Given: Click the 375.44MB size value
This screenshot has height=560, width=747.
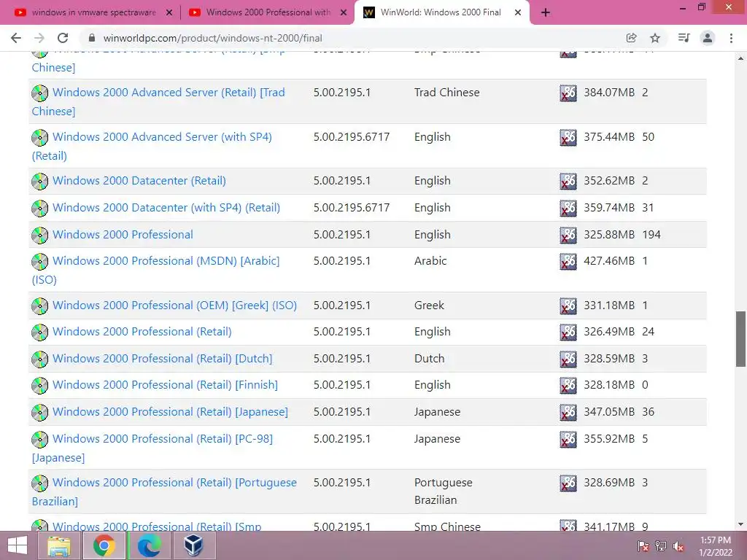Looking at the screenshot, I should pyautogui.click(x=609, y=137).
